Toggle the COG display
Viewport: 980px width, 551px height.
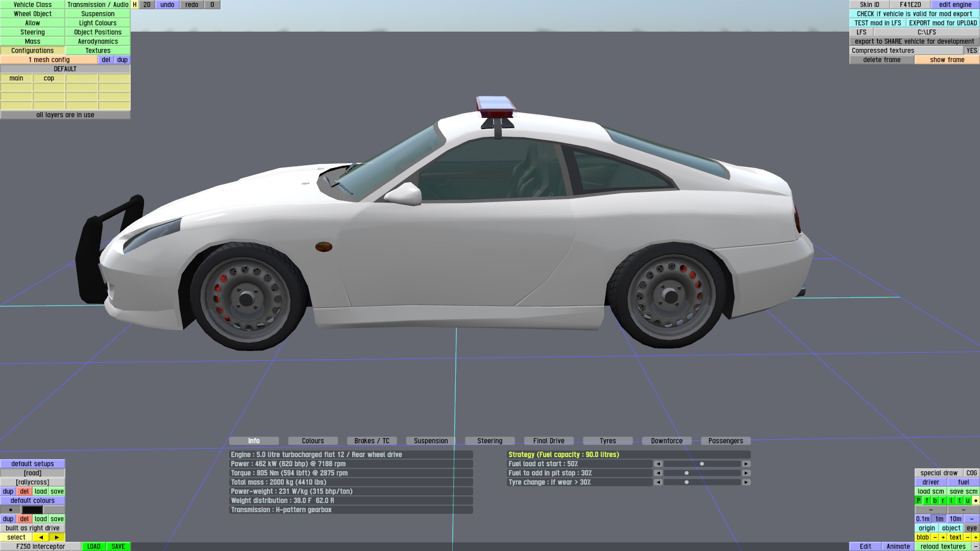[971, 473]
